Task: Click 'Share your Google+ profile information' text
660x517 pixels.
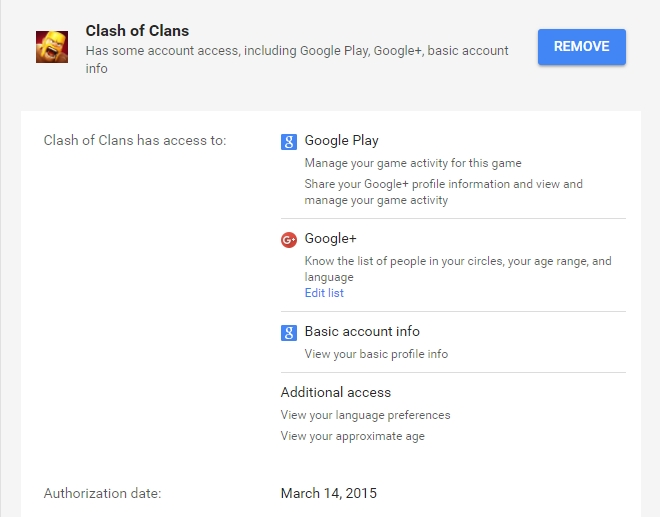Action: pyautogui.click(x=443, y=192)
